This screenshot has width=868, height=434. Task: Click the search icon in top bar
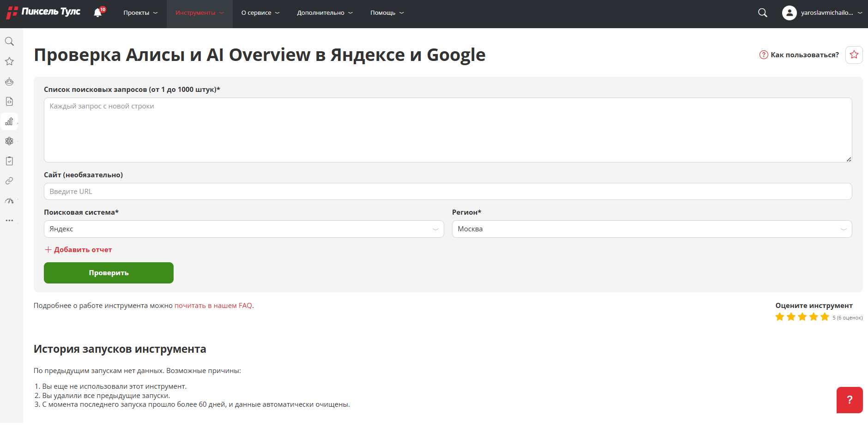762,13
